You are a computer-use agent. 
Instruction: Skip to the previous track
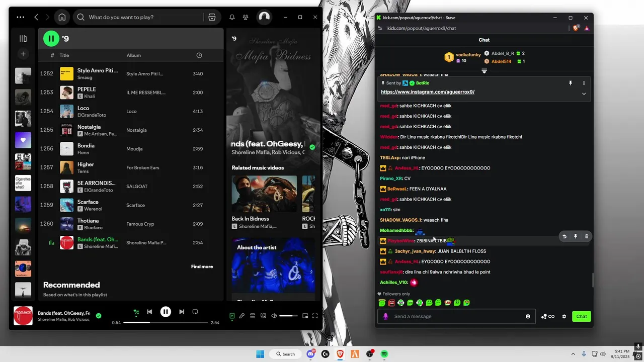click(x=149, y=312)
